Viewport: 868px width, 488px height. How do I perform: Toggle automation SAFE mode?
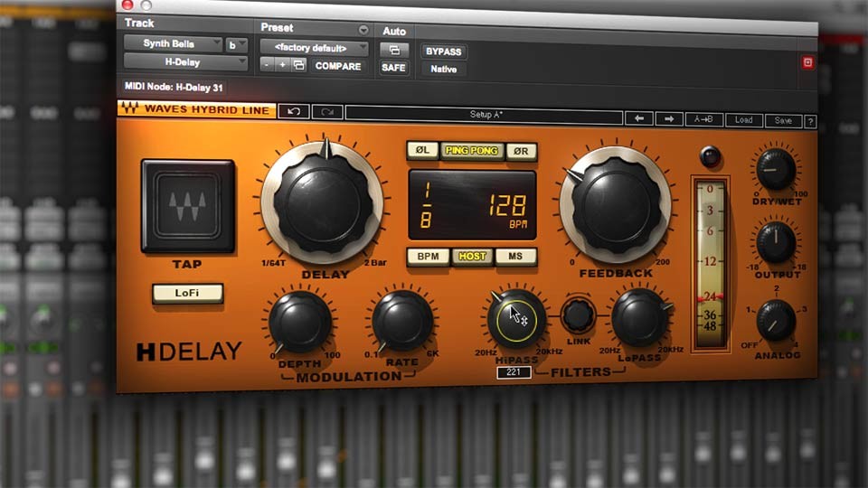[x=393, y=68]
